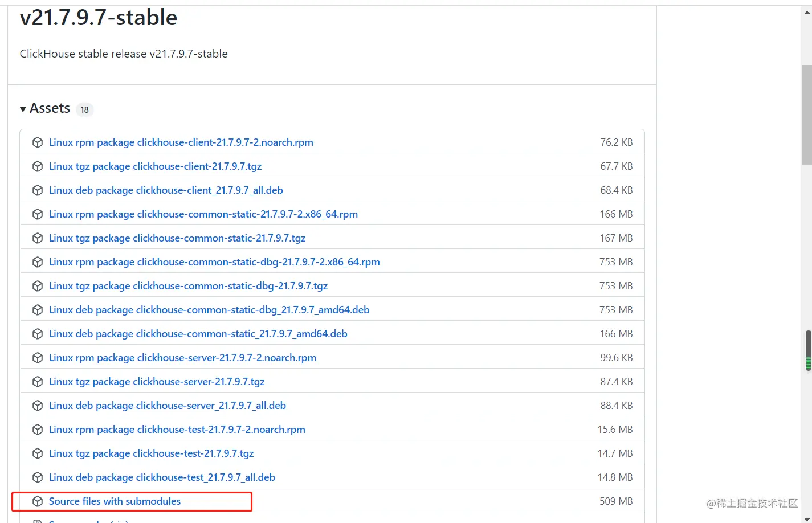Click size 67.7 KB in client tgz row

[x=616, y=166]
